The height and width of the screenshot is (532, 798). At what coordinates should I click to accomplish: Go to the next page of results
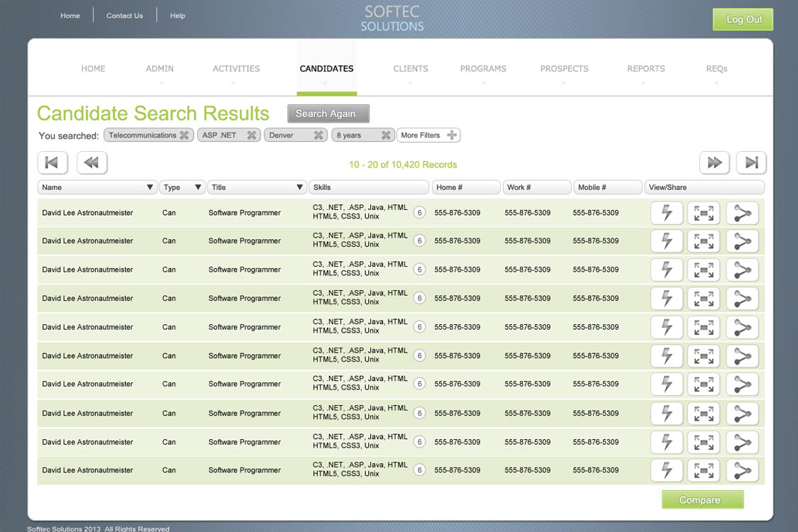[x=714, y=163]
